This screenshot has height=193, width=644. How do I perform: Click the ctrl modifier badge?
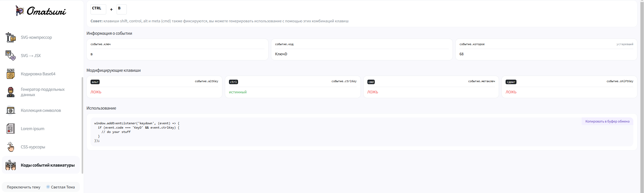[x=234, y=82]
